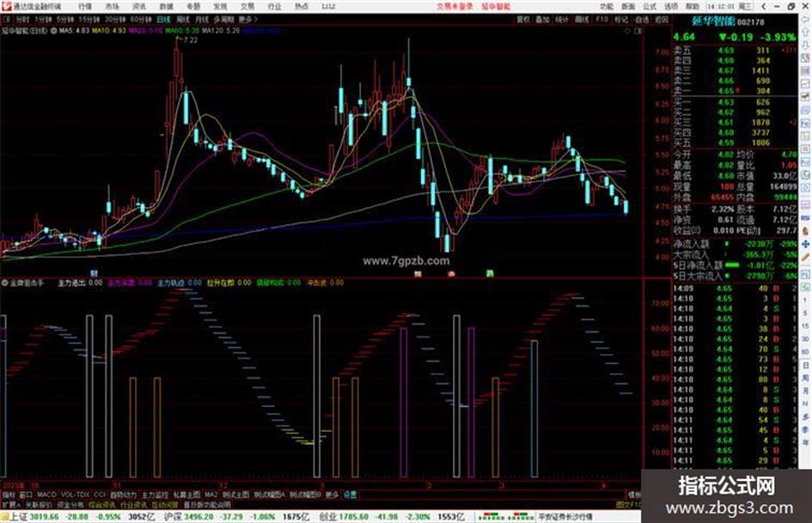Switch to the 1分钟 period
This screenshot has height=523, width=812.
click(43, 19)
